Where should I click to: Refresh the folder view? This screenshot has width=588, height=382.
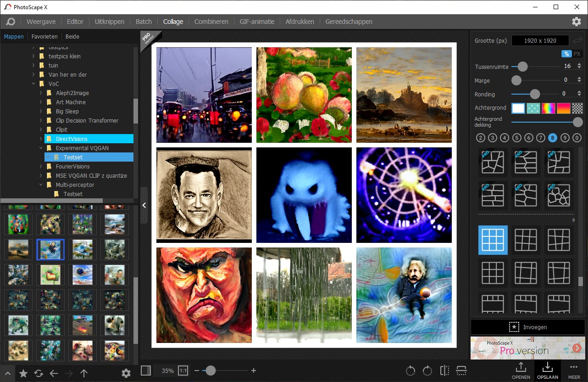[39, 373]
